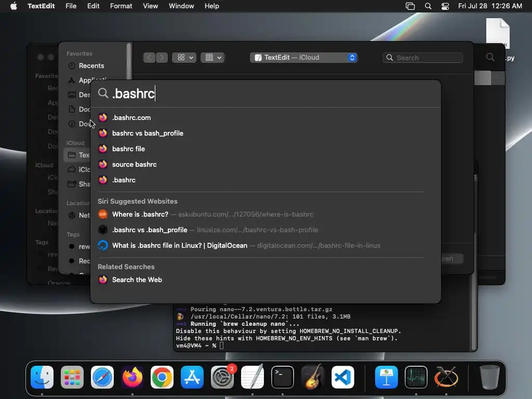Viewport: 532px width, 399px height.
Task: Click the magnifier in the background Finder window
Action: [490, 57]
